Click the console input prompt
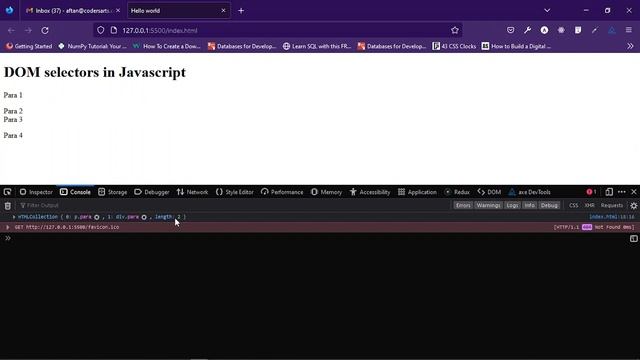This screenshot has height=360, width=640. click(x=318, y=238)
